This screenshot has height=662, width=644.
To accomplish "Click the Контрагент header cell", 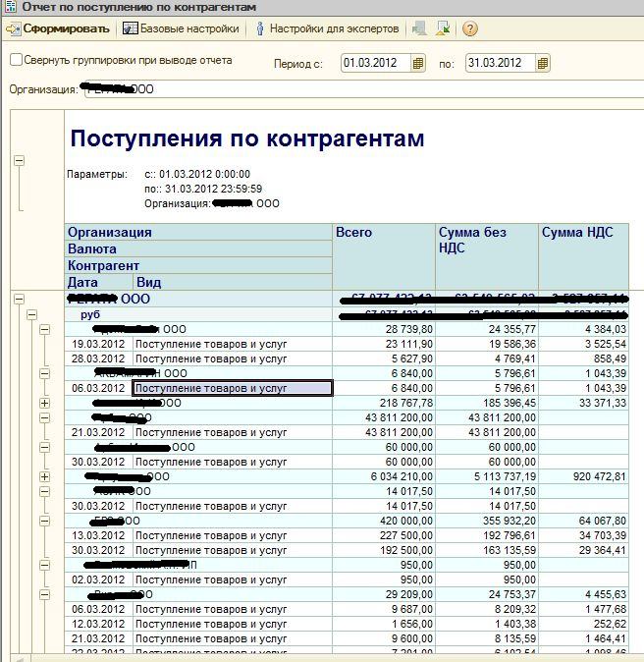I will pos(198,265).
